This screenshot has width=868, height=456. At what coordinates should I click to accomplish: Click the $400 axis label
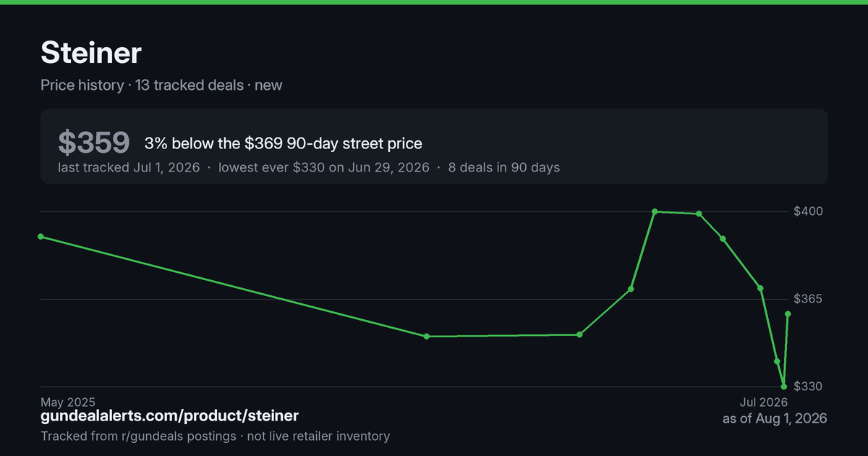809,211
